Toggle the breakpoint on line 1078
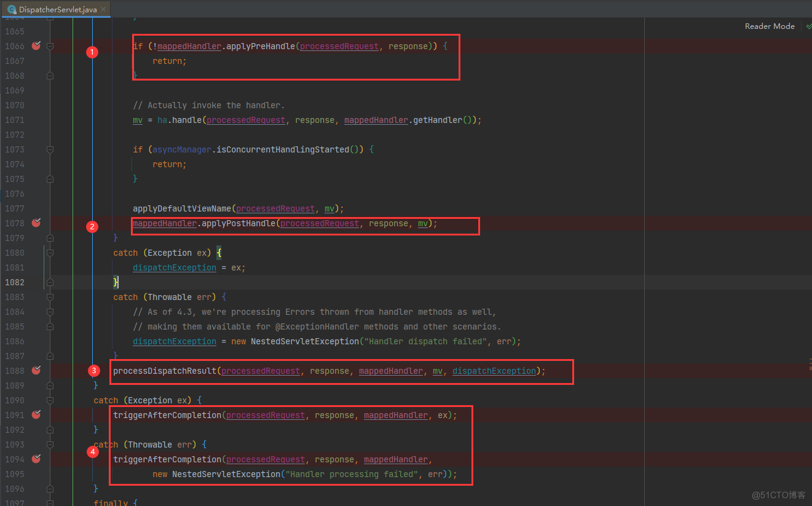Image resolution: width=812 pixels, height=506 pixels. (x=36, y=223)
